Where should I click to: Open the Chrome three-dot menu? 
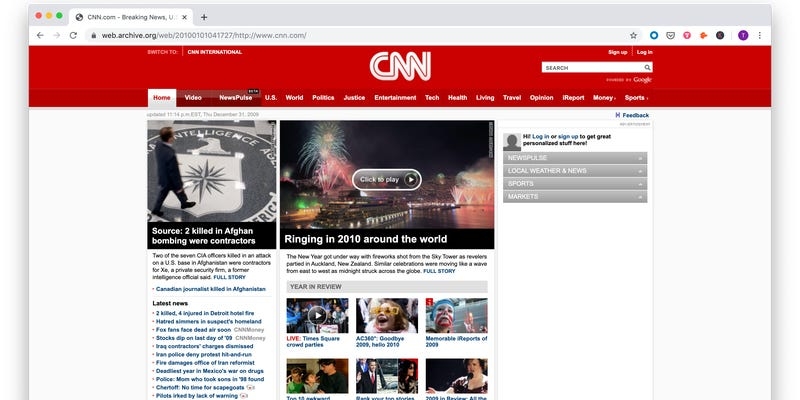[760, 35]
